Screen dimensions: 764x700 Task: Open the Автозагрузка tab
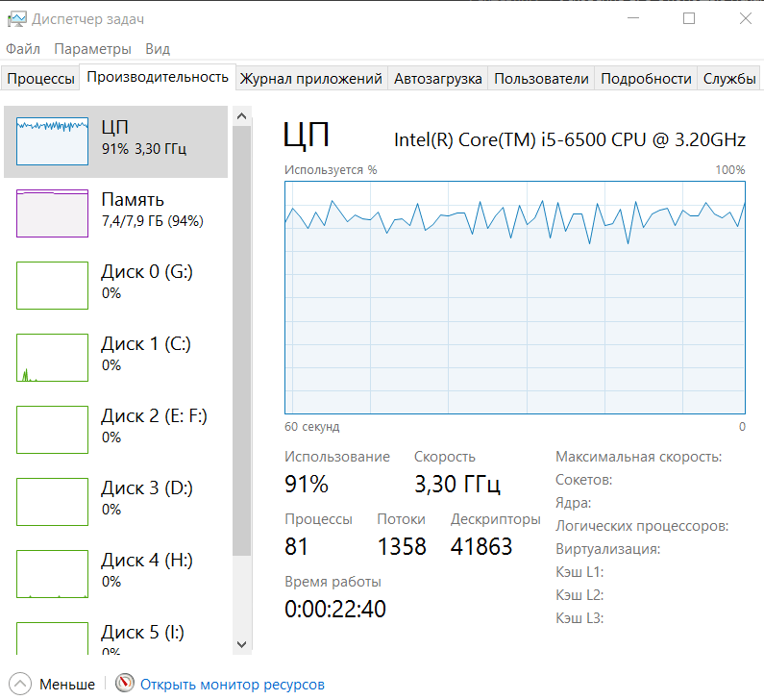[x=437, y=79]
